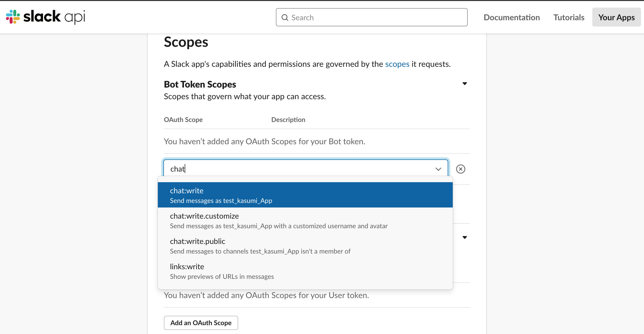Collapse the User Token Scopes section arrow

tap(465, 237)
